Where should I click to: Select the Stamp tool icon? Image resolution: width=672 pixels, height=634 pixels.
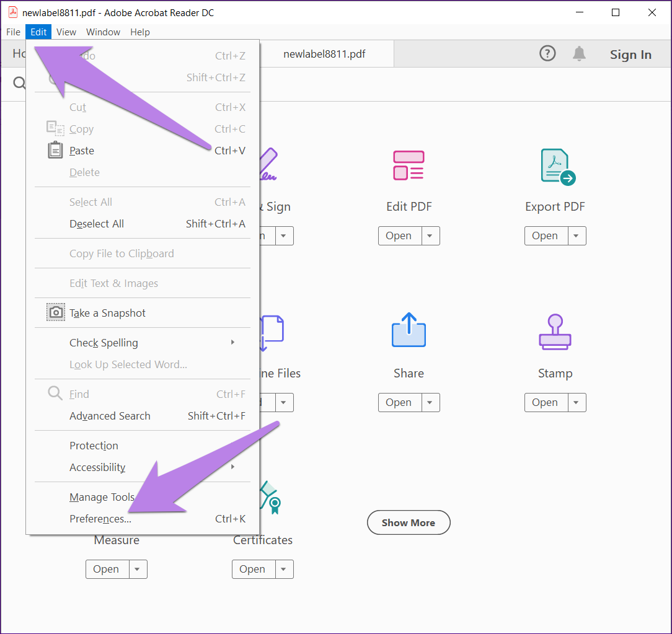click(555, 332)
